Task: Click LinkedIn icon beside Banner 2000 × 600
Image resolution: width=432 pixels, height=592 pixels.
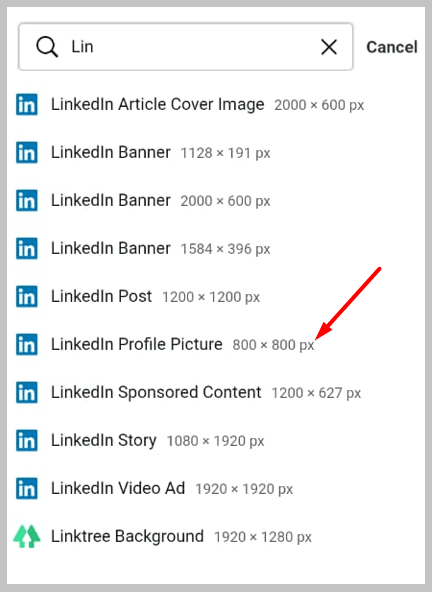Action: (27, 200)
